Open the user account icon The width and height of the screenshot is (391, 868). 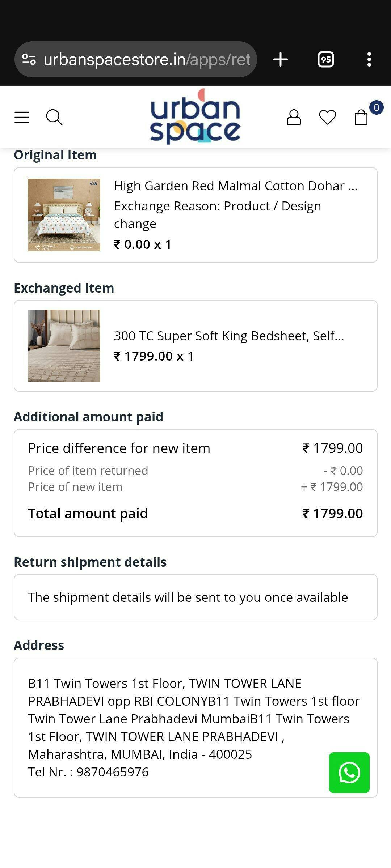294,118
